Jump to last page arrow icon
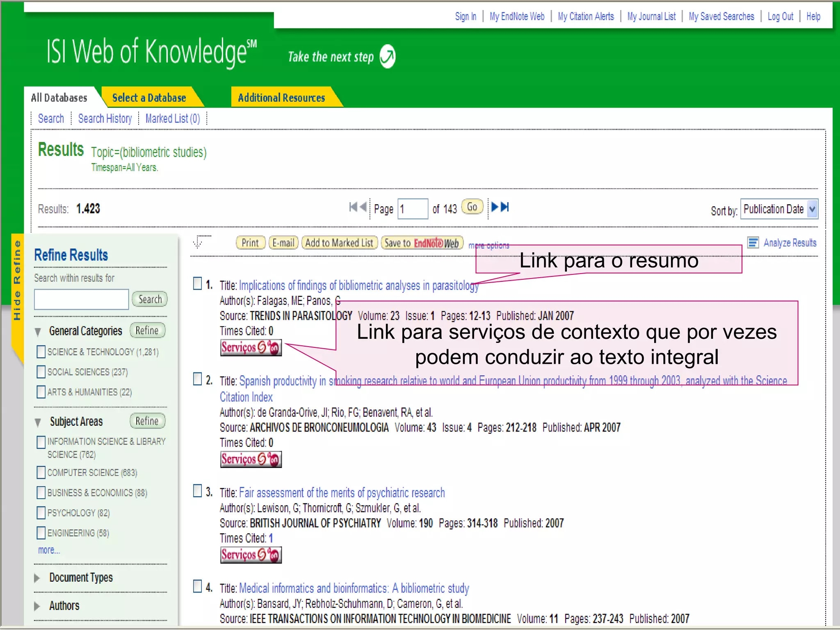Screen dimensions: 840x630 pyautogui.click(x=505, y=207)
